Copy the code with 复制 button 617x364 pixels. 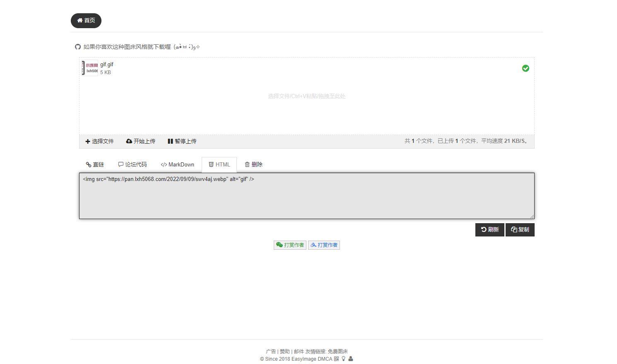(x=520, y=230)
